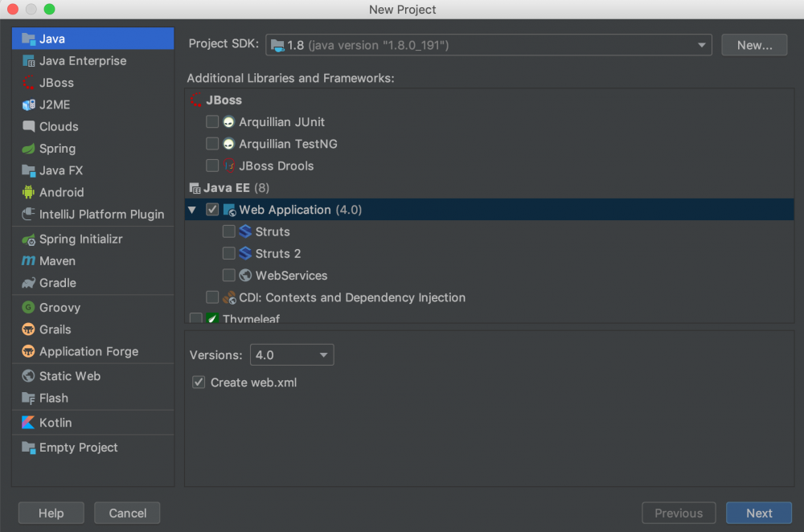Select Spring Initializr project type label
The image size is (804, 532).
coord(81,239)
